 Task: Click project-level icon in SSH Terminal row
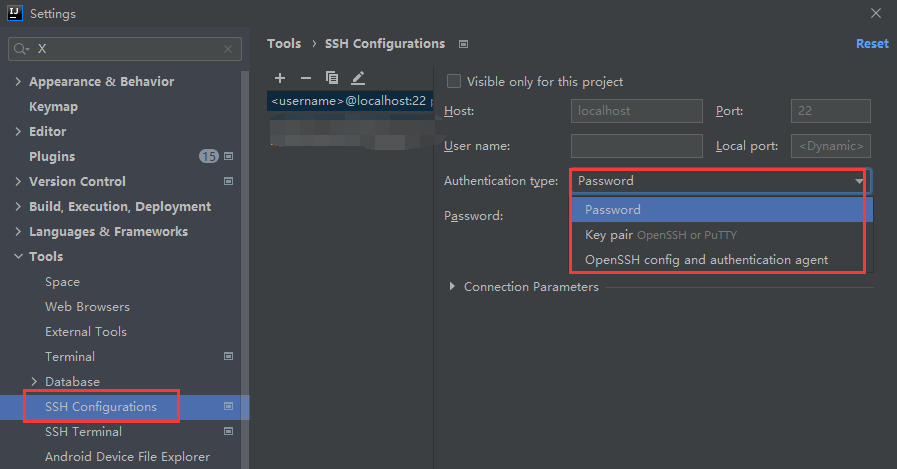[228, 431]
